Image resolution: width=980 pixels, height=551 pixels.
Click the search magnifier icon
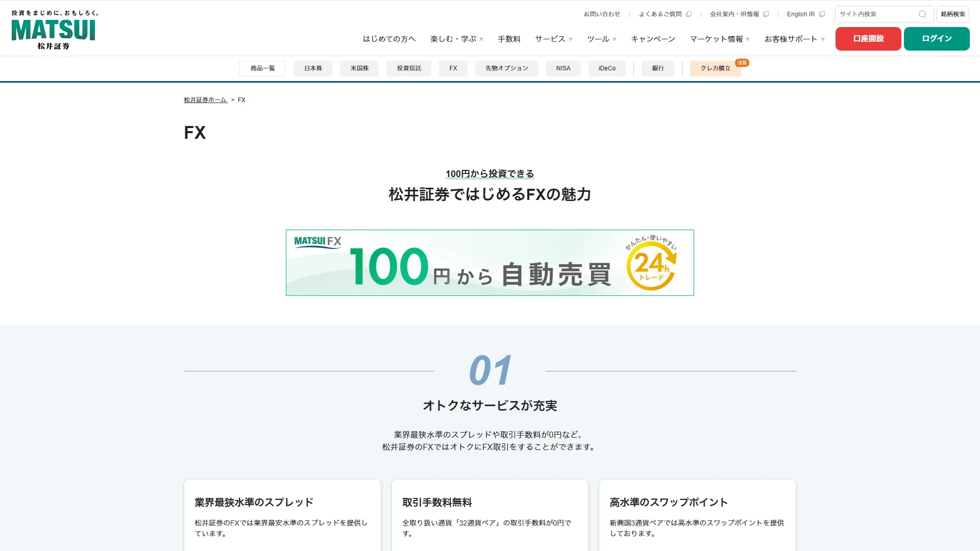click(922, 14)
